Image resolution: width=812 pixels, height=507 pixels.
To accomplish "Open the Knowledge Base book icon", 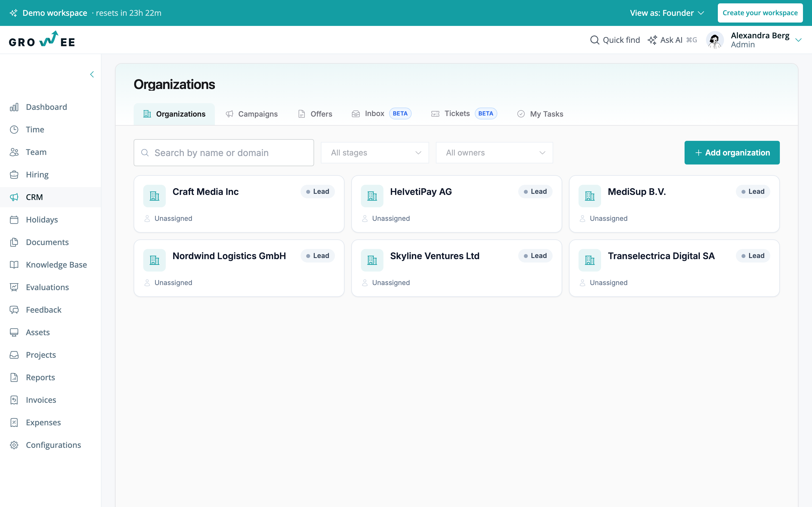I will (x=14, y=264).
